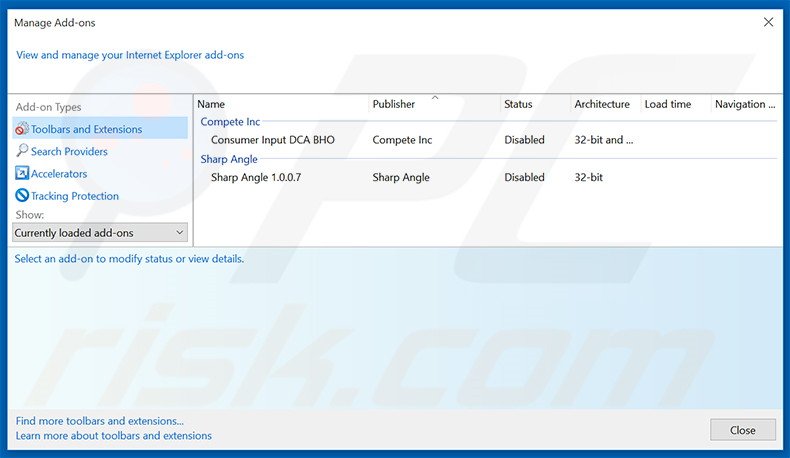Collapse the Sharp Angle group header
Image resolution: width=790 pixels, height=458 pixels.
click(229, 159)
